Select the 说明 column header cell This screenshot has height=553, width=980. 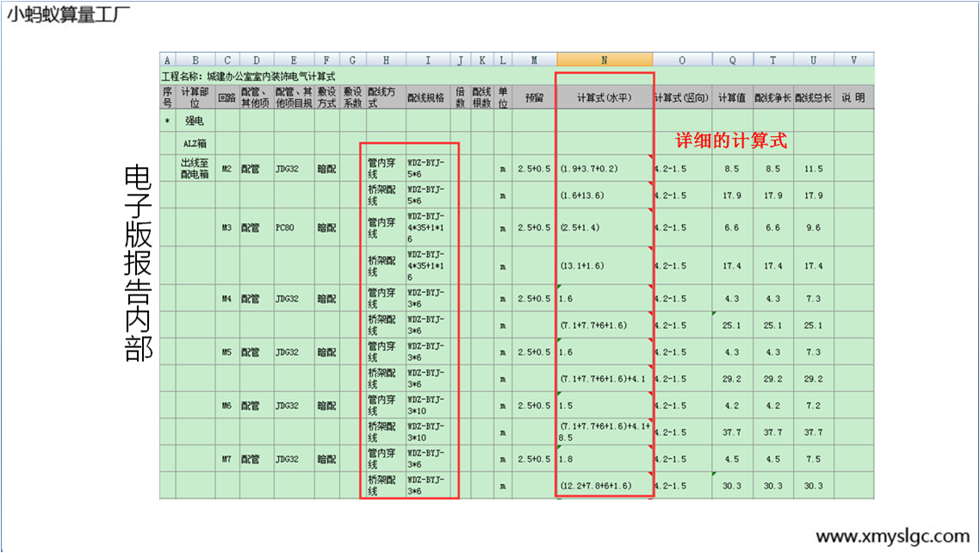853,97
